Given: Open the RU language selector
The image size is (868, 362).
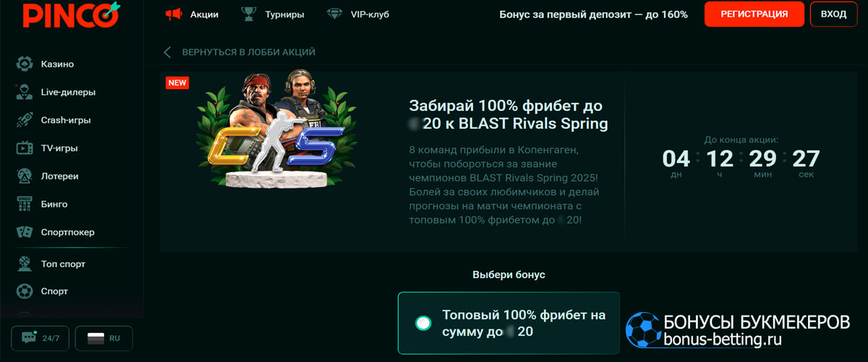Looking at the screenshot, I should coord(103,338).
